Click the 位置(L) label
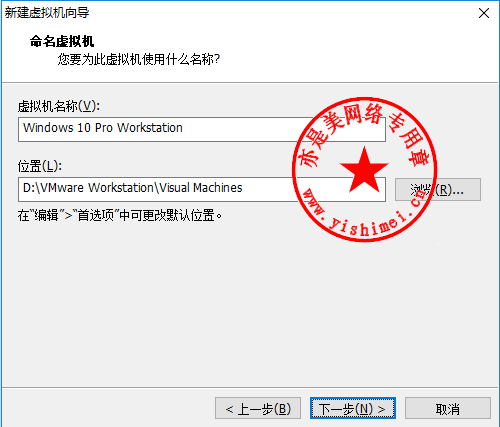This screenshot has width=500, height=427. point(40,166)
